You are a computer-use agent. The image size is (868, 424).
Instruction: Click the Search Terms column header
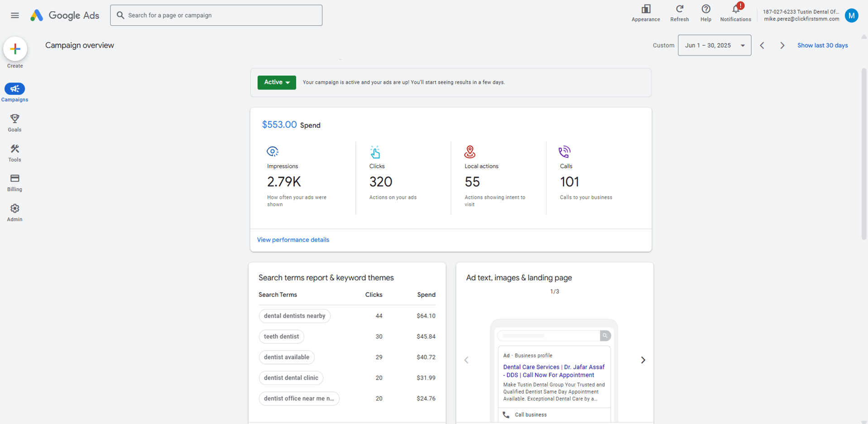pyautogui.click(x=278, y=294)
